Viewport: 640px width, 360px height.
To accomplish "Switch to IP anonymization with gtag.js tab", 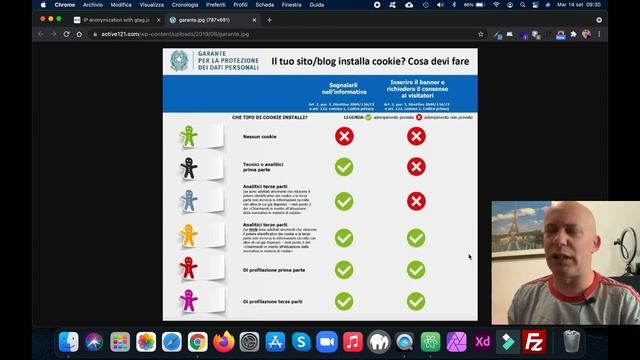I will pos(116,20).
